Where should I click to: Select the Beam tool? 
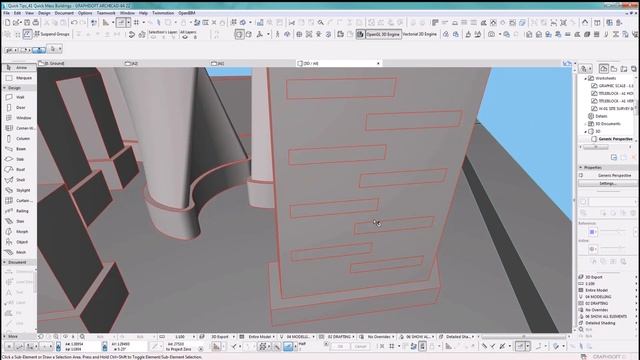(x=18, y=149)
